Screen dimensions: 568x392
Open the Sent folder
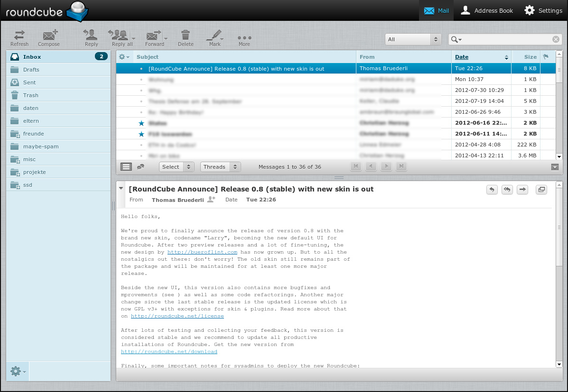[x=58, y=82]
